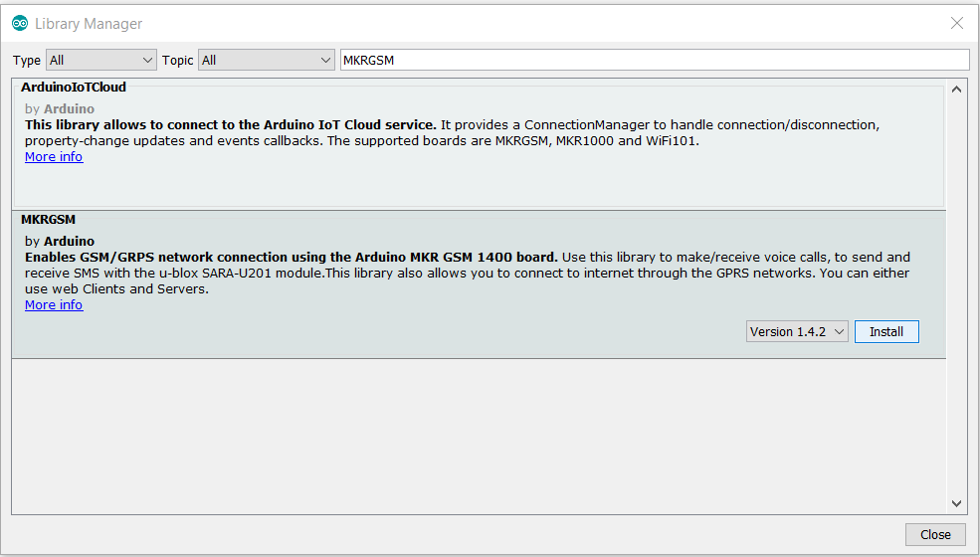Click the scrollbar down arrow
The width and height of the screenshot is (980, 557).
click(x=957, y=503)
